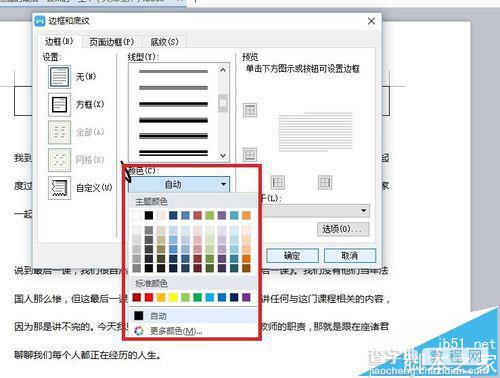The height and width of the screenshot is (378, 500).
Task: Click the preview paragraph sample area
Action: 315,132
